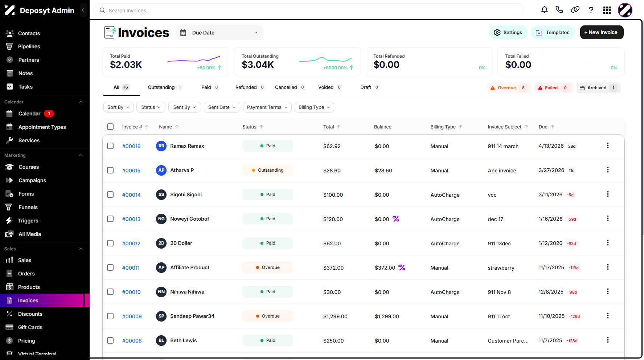Image resolution: width=644 pixels, height=360 pixels.
Task: Select checkbox for invoice #00010
Action: (110, 292)
